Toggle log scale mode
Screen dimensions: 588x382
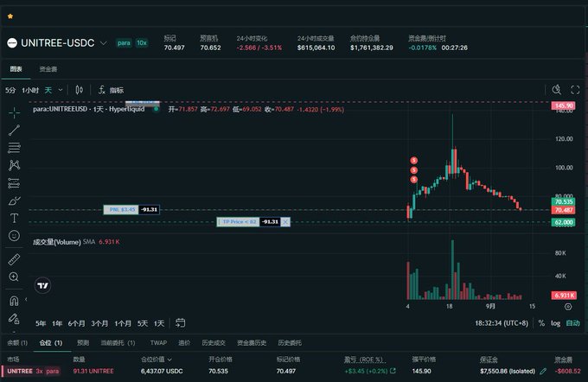(x=555, y=323)
